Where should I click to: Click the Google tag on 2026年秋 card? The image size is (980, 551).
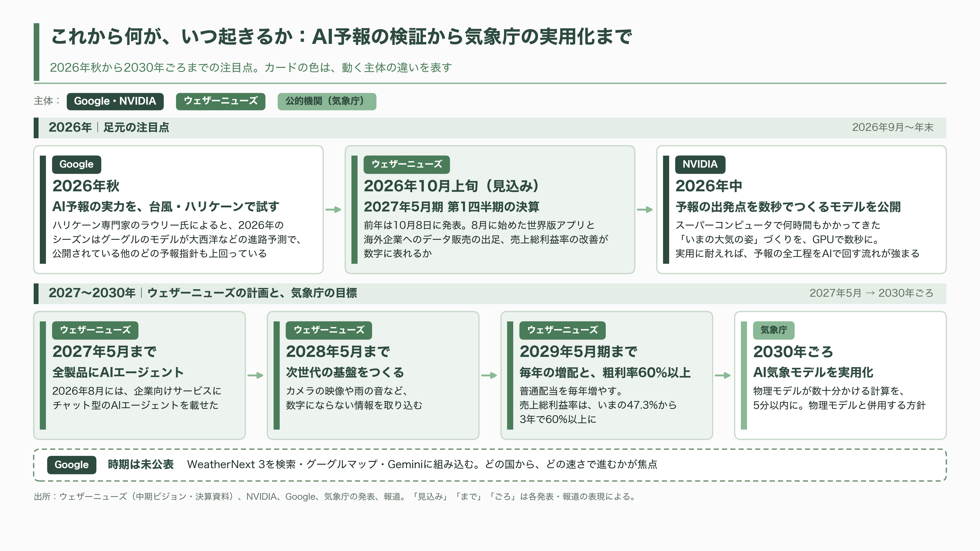point(77,164)
